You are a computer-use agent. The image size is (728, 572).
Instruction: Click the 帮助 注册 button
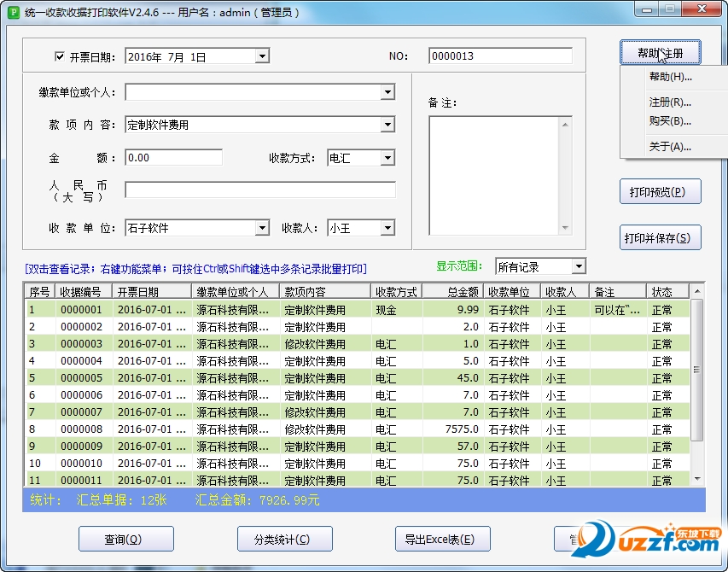click(661, 52)
